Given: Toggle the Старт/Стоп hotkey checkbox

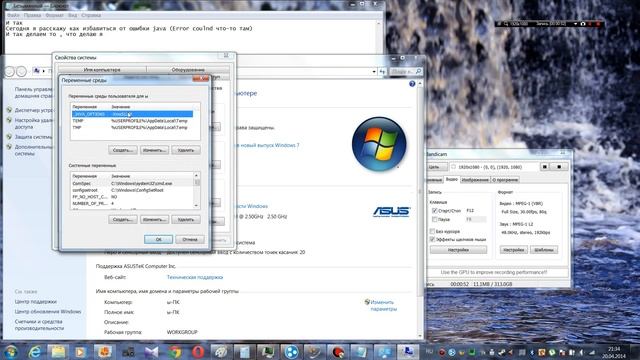Looking at the screenshot, I should [x=434, y=211].
